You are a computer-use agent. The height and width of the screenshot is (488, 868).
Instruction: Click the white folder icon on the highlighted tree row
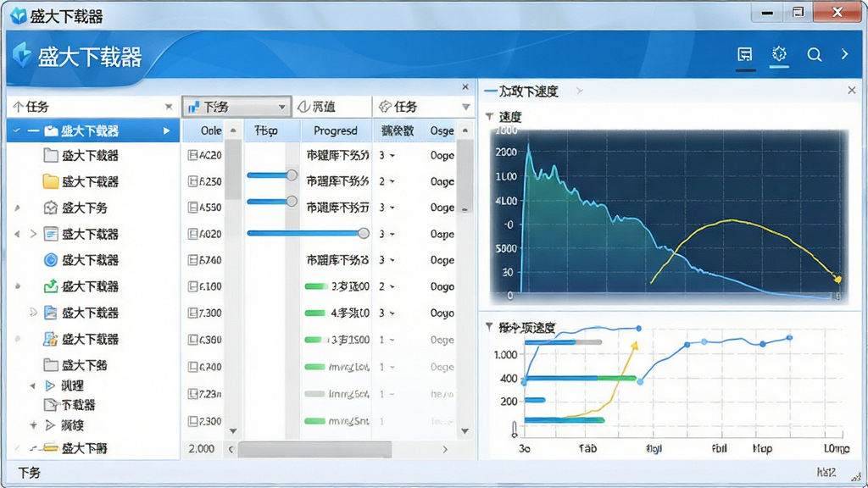[51, 131]
